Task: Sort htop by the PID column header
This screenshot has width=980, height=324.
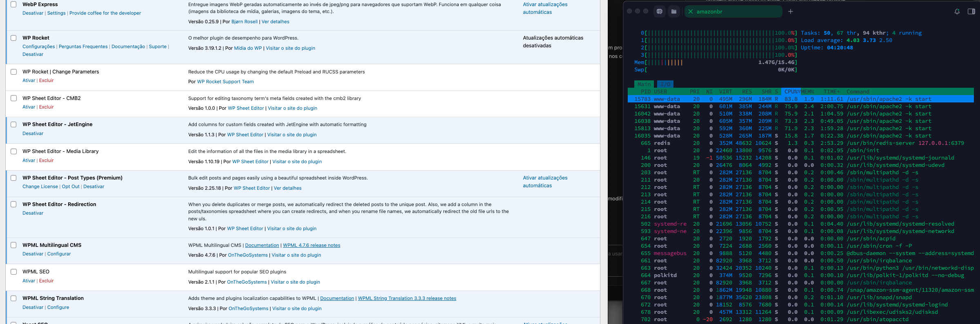Action: 646,92
